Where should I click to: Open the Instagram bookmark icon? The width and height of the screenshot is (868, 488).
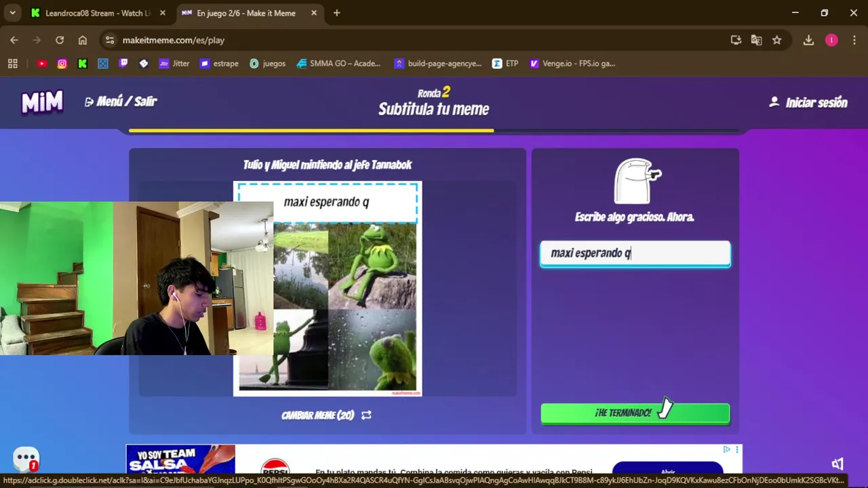point(62,64)
